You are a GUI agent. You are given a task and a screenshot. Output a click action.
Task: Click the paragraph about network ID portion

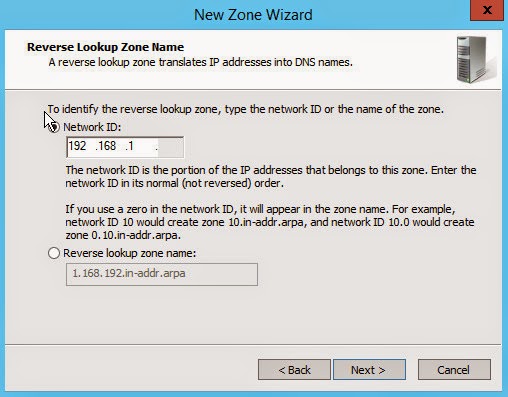(x=271, y=177)
